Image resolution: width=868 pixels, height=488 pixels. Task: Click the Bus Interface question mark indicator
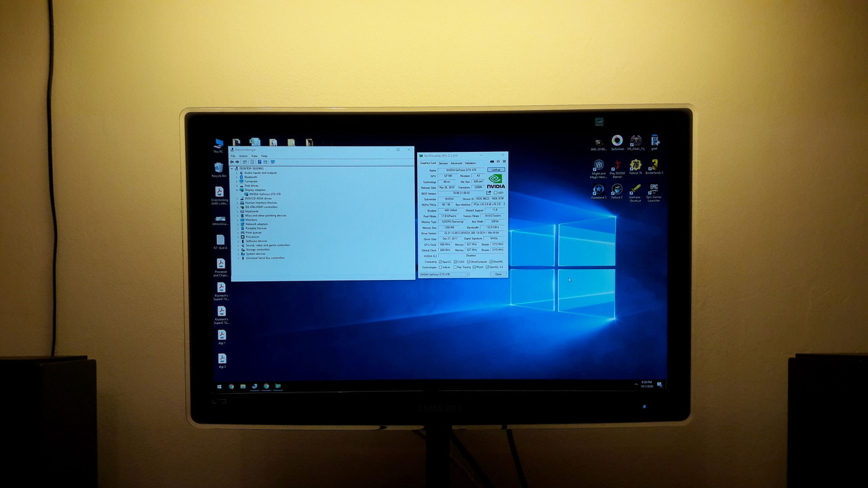coord(504,204)
